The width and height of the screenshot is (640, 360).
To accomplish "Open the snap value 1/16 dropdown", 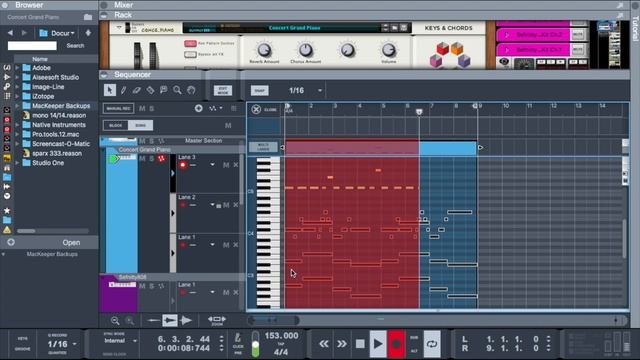I will [320, 91].
